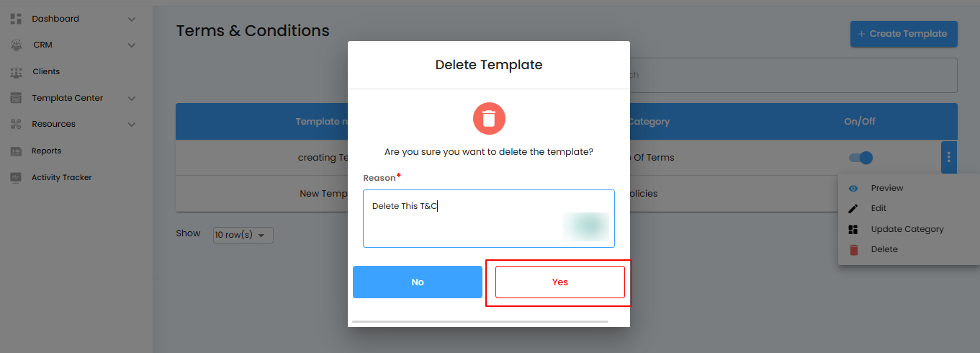Choose Update Category from context menu

tap(907, 229)
